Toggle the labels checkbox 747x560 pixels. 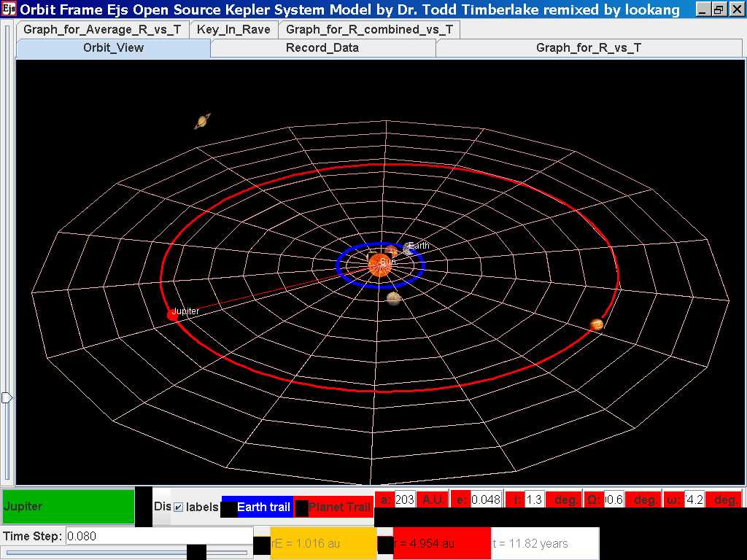coord(178,507)
